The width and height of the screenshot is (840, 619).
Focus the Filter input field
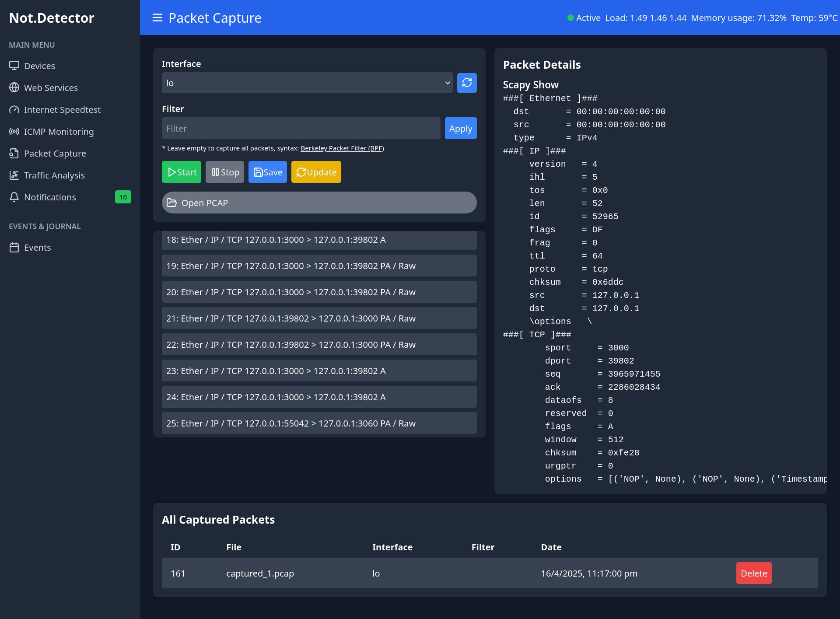pos(301,128)
